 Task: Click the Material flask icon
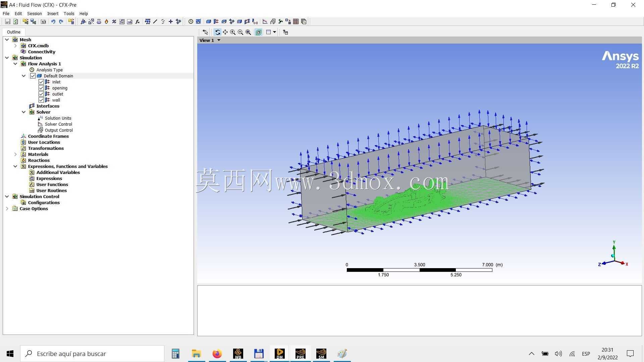[x=99, y=21]
